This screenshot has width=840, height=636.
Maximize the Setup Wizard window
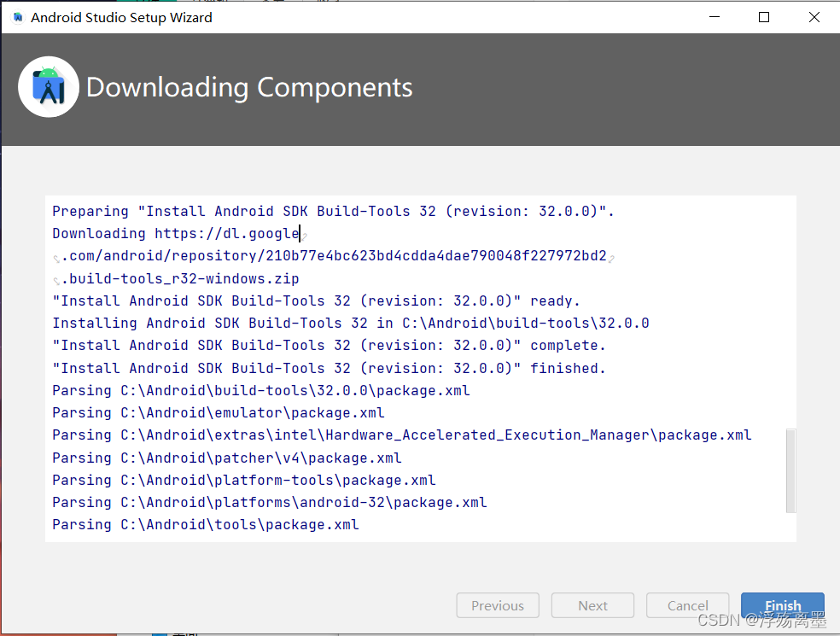tap(764, 17)
